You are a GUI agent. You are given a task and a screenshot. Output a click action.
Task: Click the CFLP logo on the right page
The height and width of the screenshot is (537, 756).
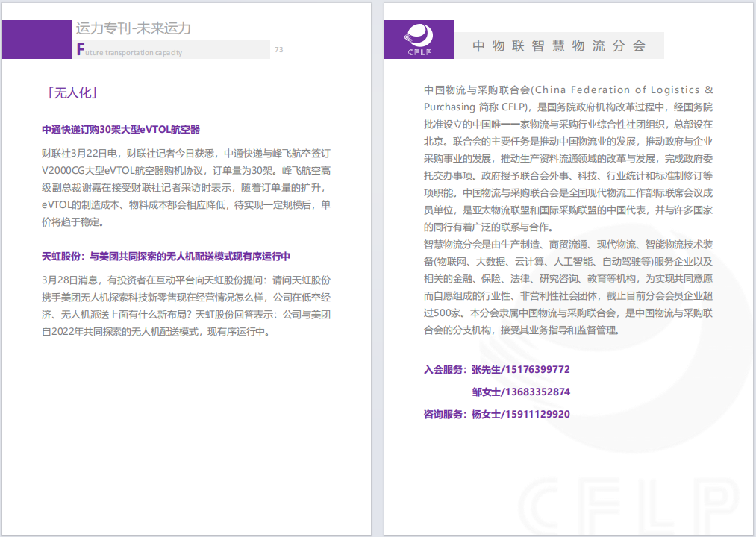pos(419,40)
